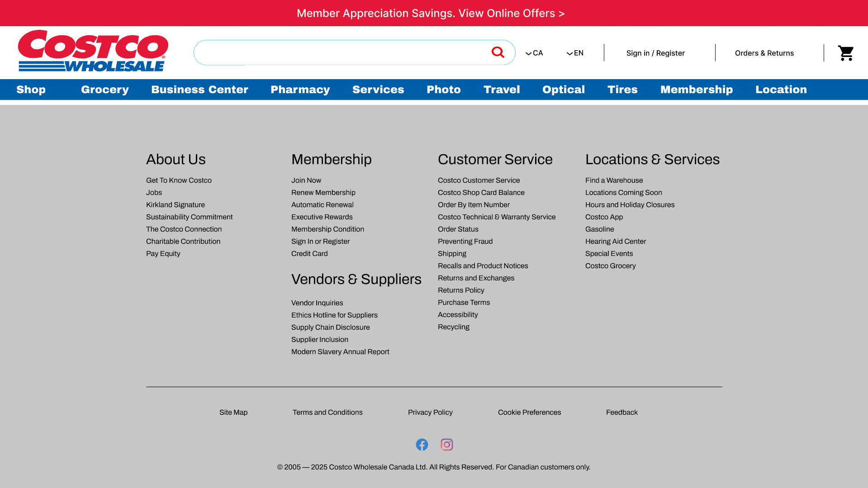Image resolution: width=868 pixels, height=488 pixels.
Task: Open Order By Item Number link
Action: pyautogui.click(x=474, y=204)
